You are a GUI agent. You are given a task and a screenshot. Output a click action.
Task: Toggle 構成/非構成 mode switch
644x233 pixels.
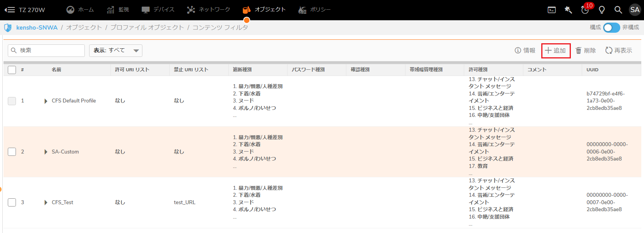611,28
